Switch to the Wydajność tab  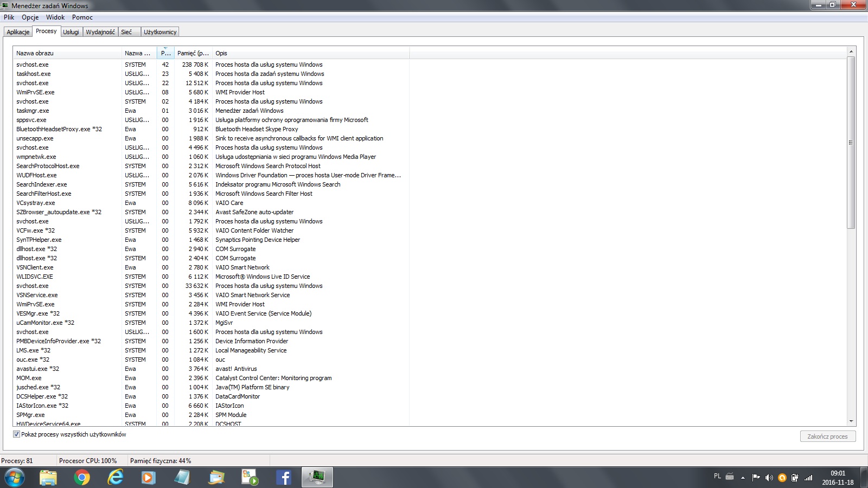click(100, 32)
